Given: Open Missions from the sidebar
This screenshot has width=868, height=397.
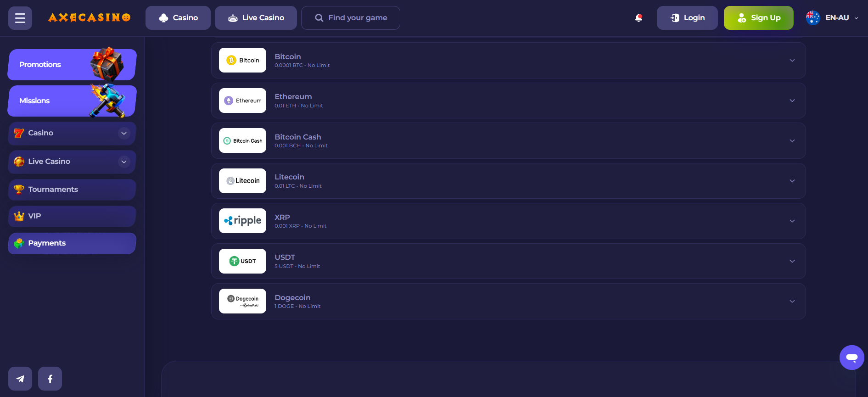Looking at the screenshot, I should 72,101.
